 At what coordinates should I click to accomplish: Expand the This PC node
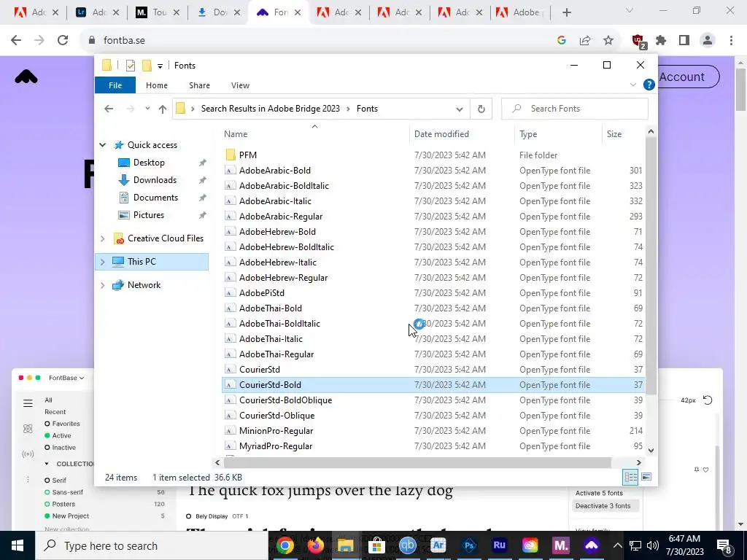[x=102, y=262]
